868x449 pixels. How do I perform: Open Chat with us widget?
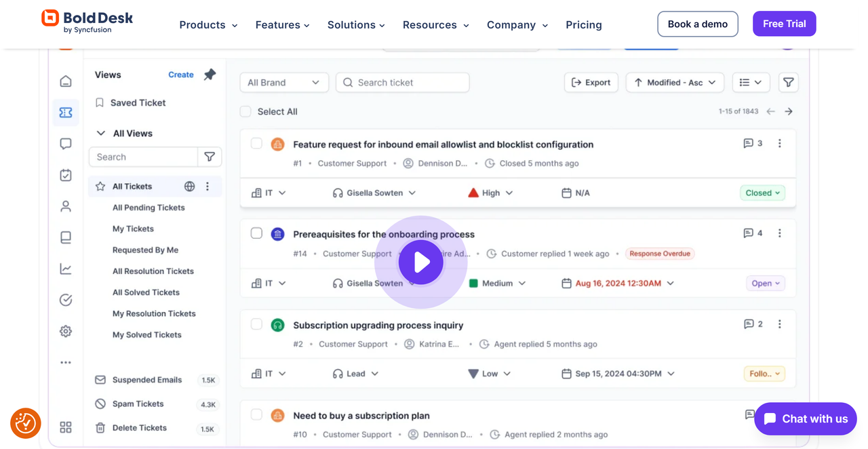click(806, 418)
